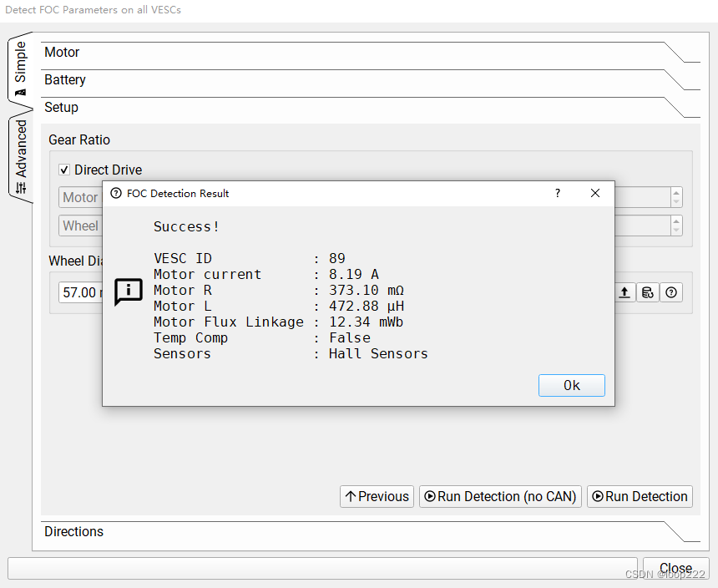Go to Previous step
This screenshot has width=718, height=588.
coord(377,496)
